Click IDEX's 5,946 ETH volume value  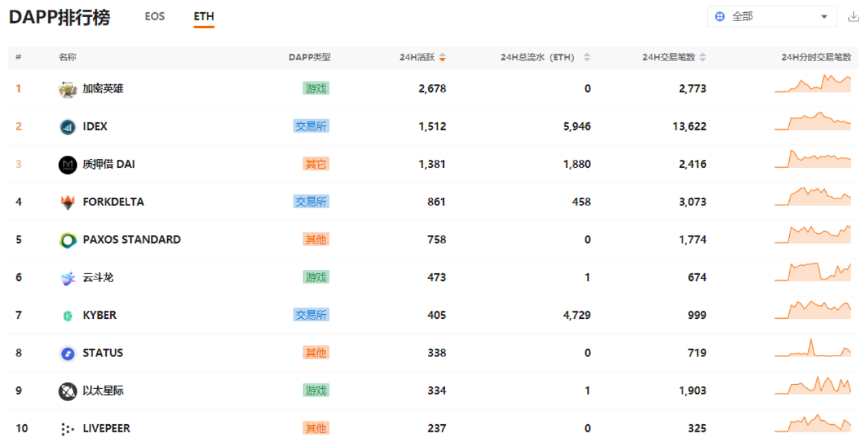coord(577,126)
